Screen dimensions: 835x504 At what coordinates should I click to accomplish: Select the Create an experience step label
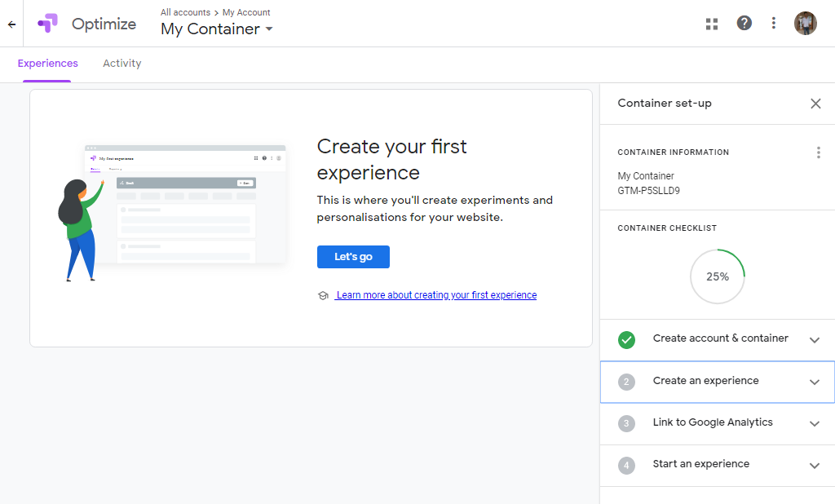pyautogui.click(x=705, y=381)
